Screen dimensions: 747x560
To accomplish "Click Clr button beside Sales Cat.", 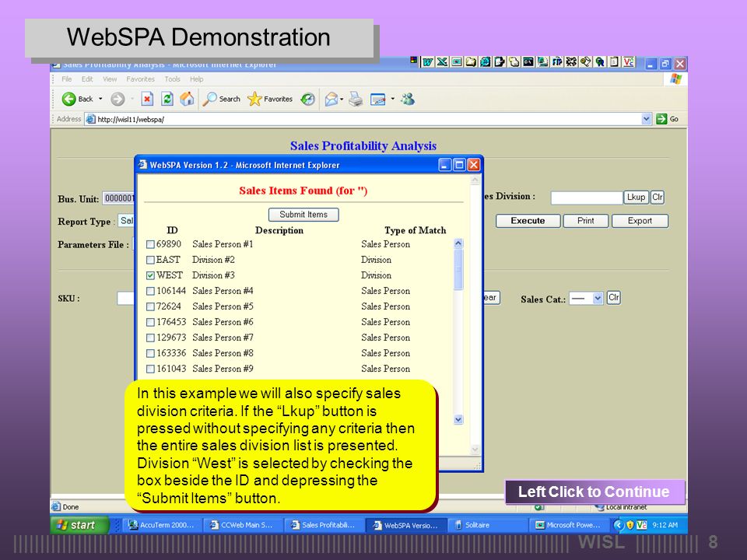I will [x=614, y=298].
